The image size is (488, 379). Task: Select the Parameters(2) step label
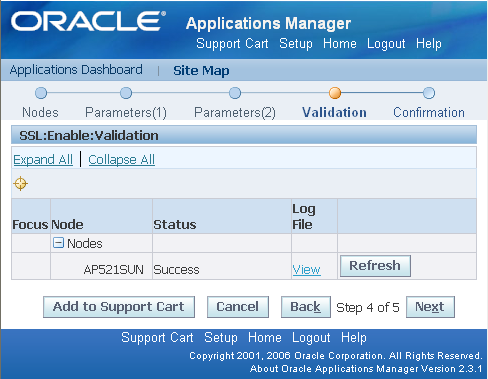[235, 112]
